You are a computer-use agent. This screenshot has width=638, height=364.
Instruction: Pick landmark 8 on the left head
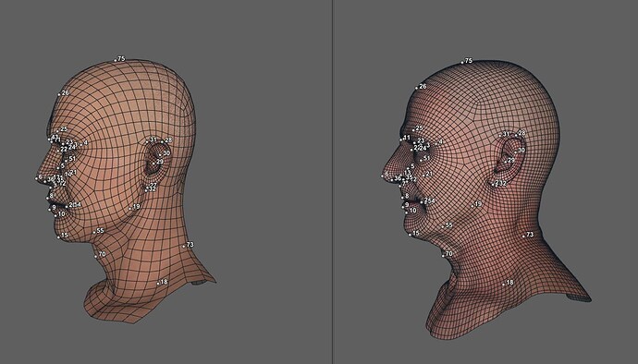pos(47,198)
